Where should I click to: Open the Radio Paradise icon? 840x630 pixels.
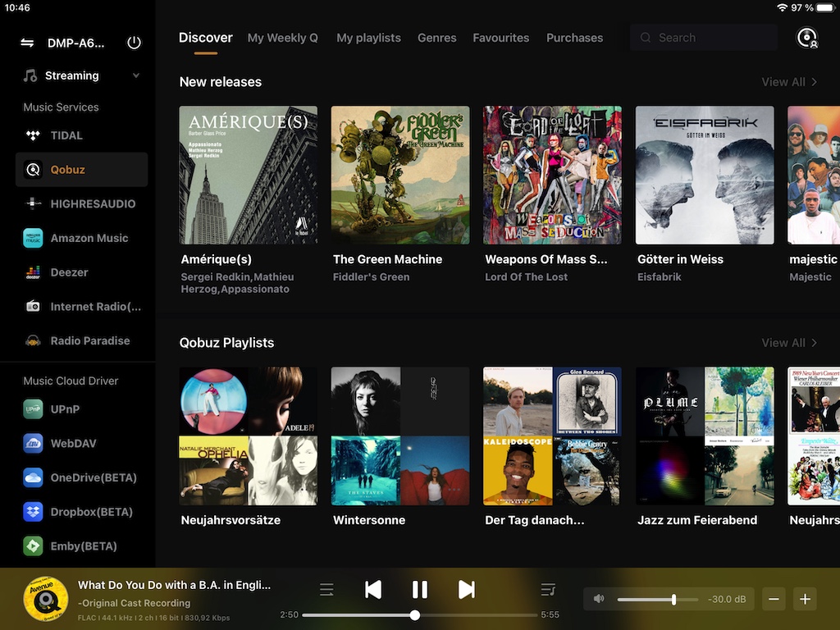tap(33, 340)
